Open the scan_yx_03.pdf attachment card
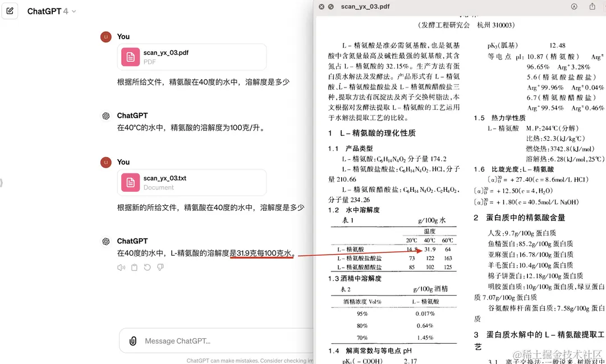 pyautogui.click(x=192, y=57)
